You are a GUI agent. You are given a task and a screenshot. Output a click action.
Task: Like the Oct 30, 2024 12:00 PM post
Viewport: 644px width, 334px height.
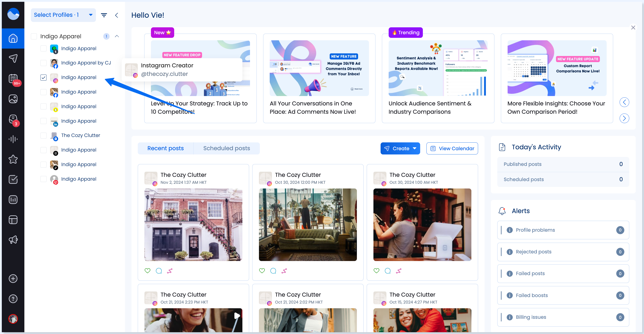tap(262, 271)
